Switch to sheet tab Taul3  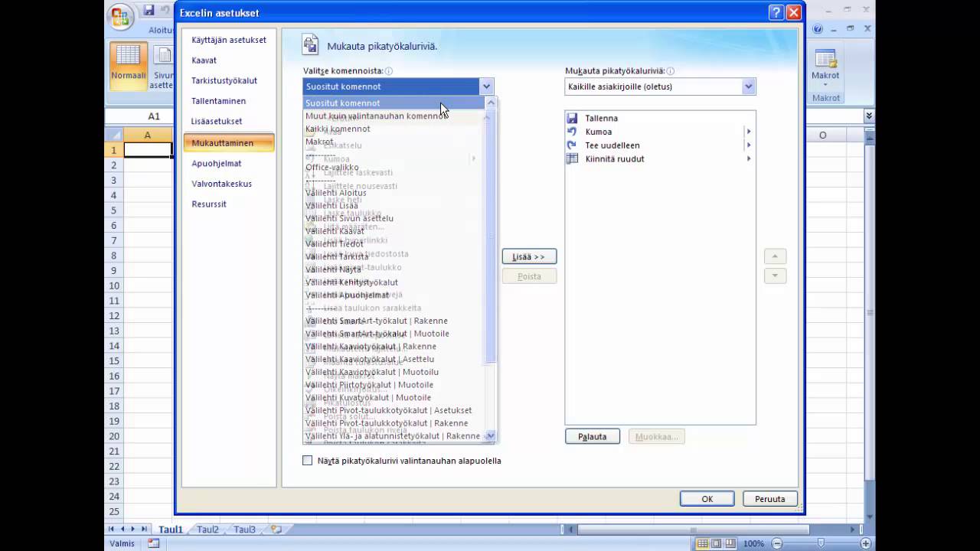245,530
